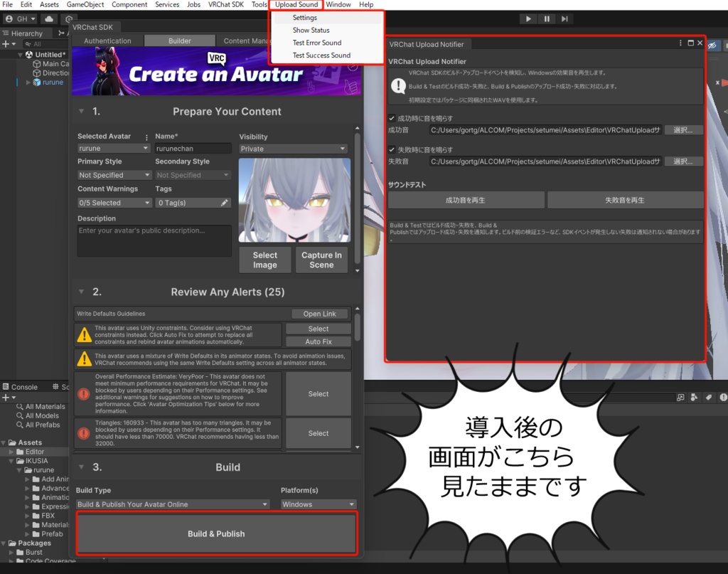Open the VRChat SDK menu

tap(225, 5)
